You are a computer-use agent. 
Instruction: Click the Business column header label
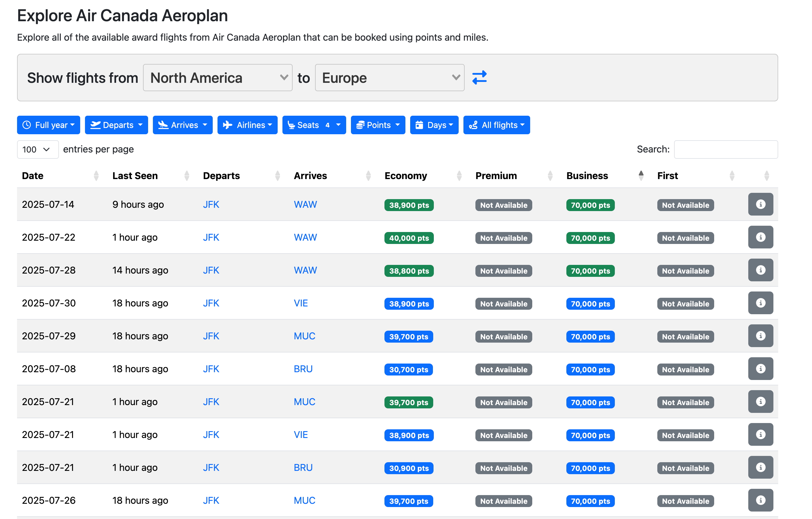(x=587, y=175)
